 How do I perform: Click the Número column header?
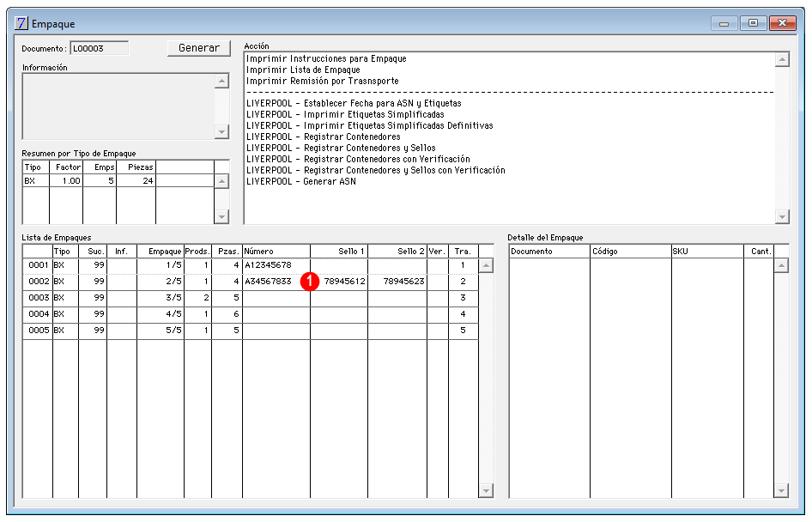276,252
